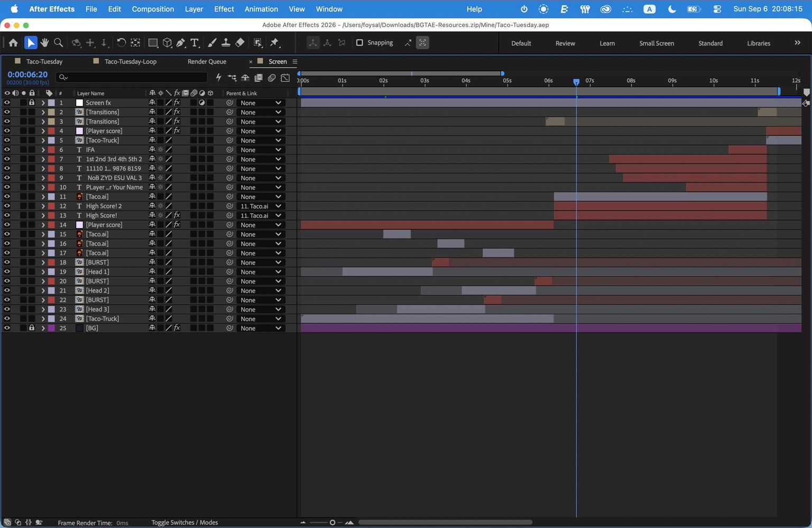Screen dimensions: 812x528
Task: Select the Orbit camera tool
Action: tap(77, 43)
